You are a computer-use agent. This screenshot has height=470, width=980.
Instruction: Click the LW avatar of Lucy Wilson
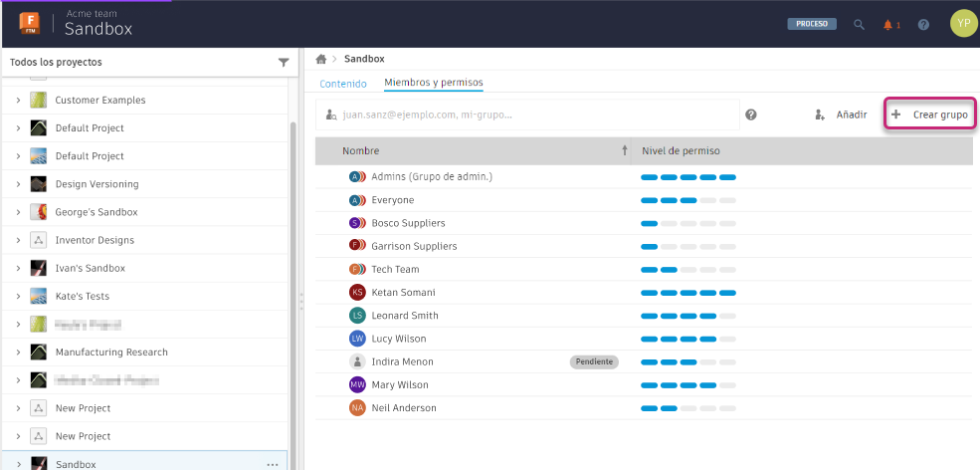tap(357, 339)
